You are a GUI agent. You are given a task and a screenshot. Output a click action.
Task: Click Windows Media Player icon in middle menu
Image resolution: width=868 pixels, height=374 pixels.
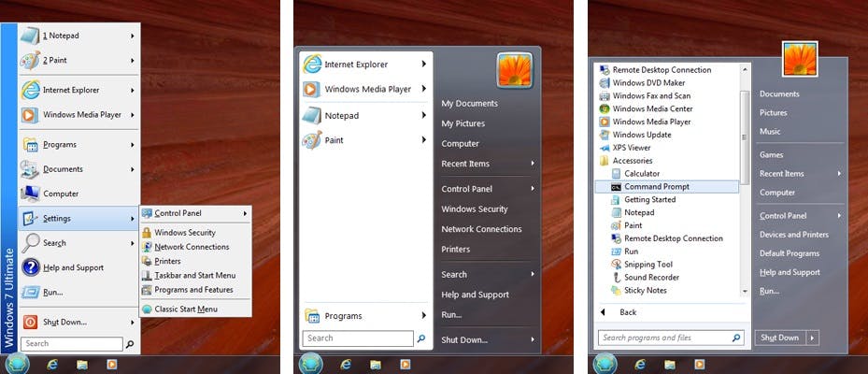[312, 89]
